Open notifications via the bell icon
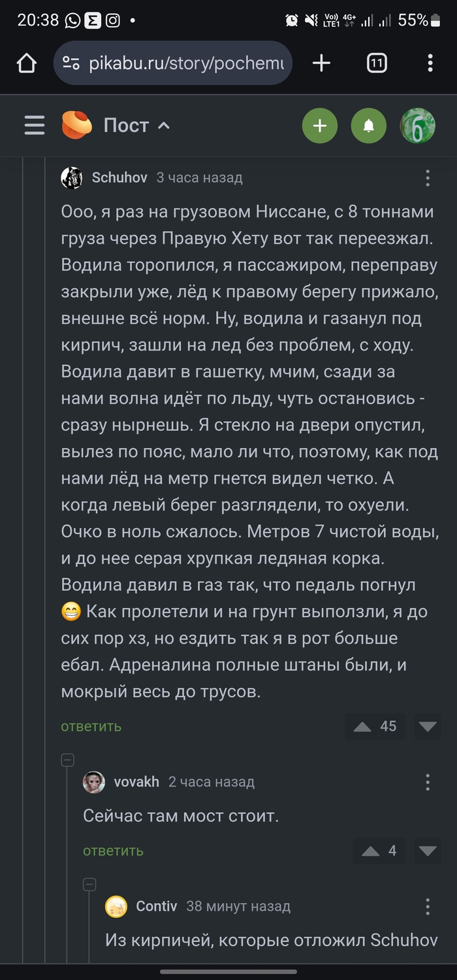 (369, 125)
